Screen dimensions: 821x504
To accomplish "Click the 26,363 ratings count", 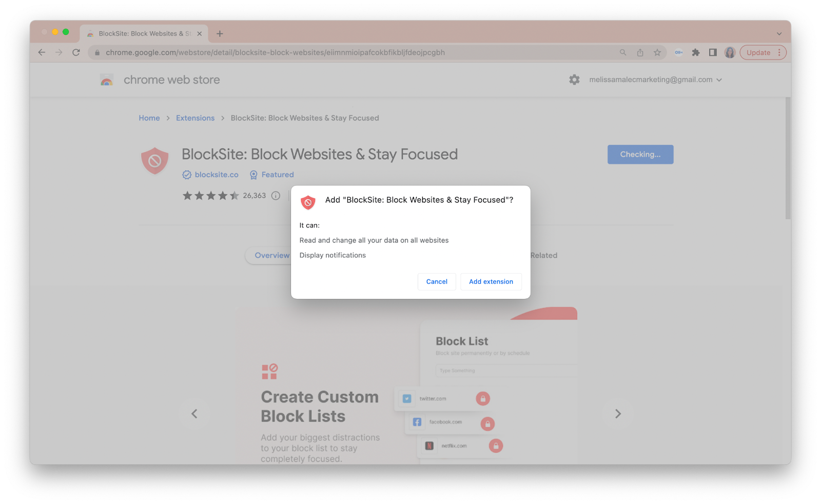I will [x=255, y=195].
